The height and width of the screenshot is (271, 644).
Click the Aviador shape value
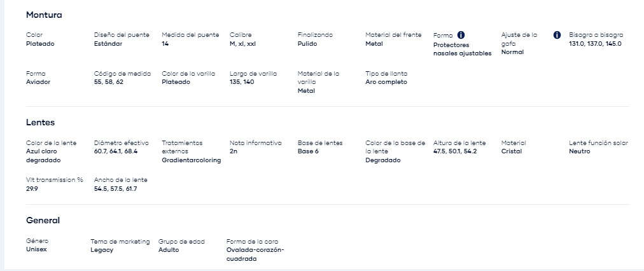point(38,82)
